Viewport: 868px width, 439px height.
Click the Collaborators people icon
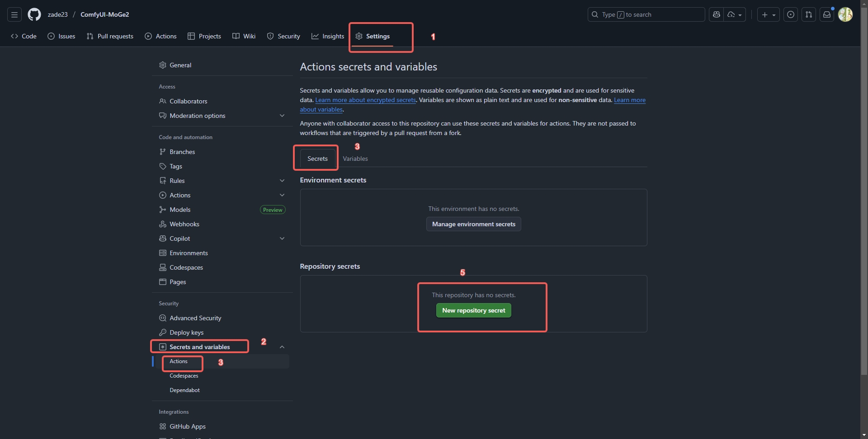pyautogui.click(x=163, y=101)
